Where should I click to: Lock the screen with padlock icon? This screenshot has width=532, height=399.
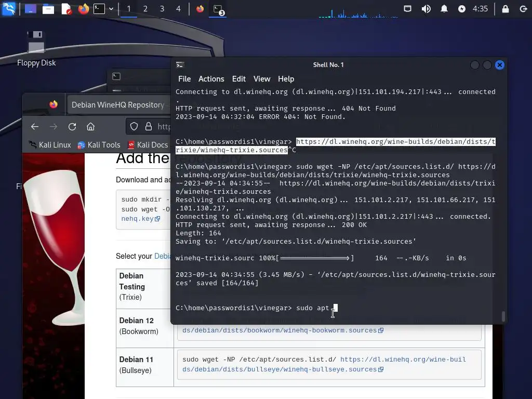coord(505,9)
